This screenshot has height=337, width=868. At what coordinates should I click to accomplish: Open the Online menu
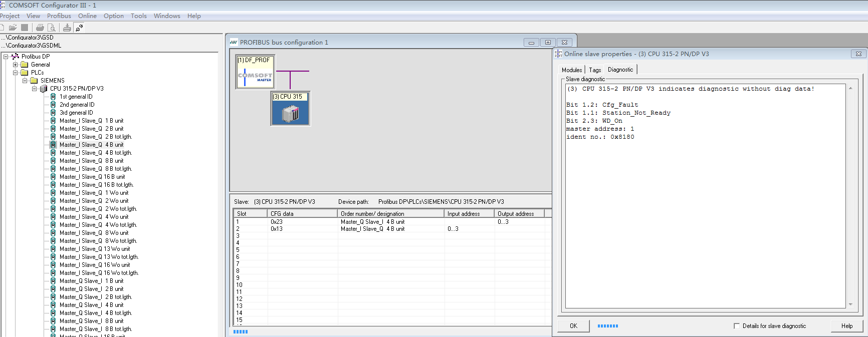(87, 16)
